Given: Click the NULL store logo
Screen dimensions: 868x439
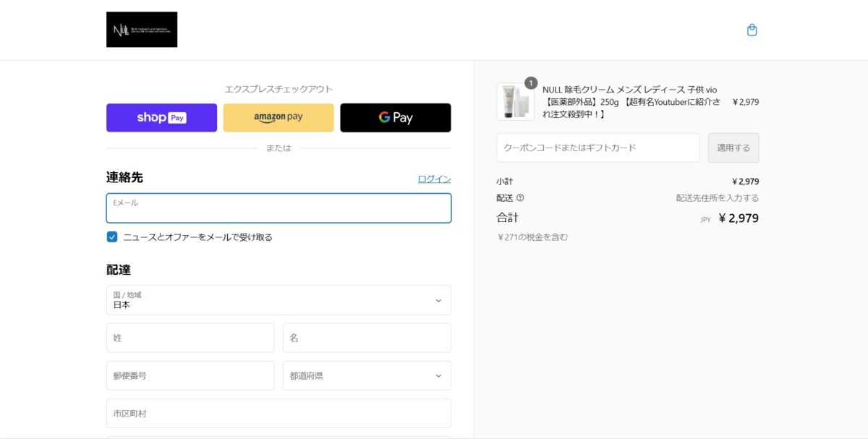Looking at the screenshot, I should 142,30.
